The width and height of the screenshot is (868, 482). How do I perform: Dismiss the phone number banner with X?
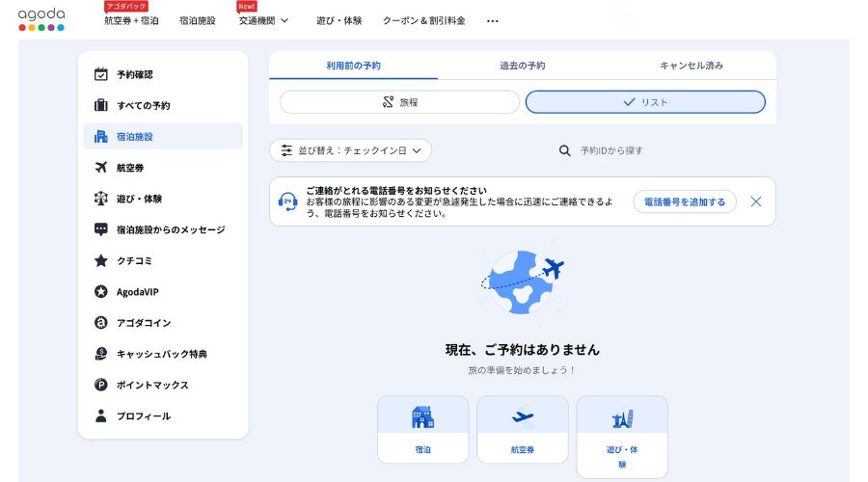pyautogui.click(x=755, y=201)
